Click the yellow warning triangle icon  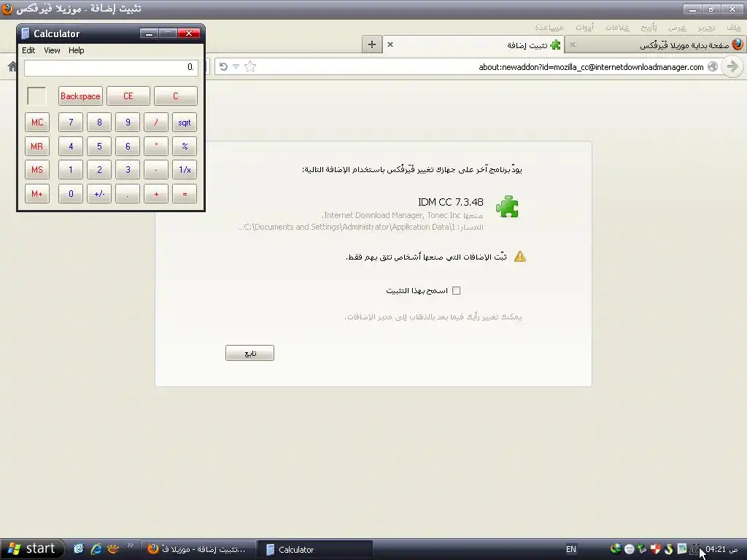[520, 257]
